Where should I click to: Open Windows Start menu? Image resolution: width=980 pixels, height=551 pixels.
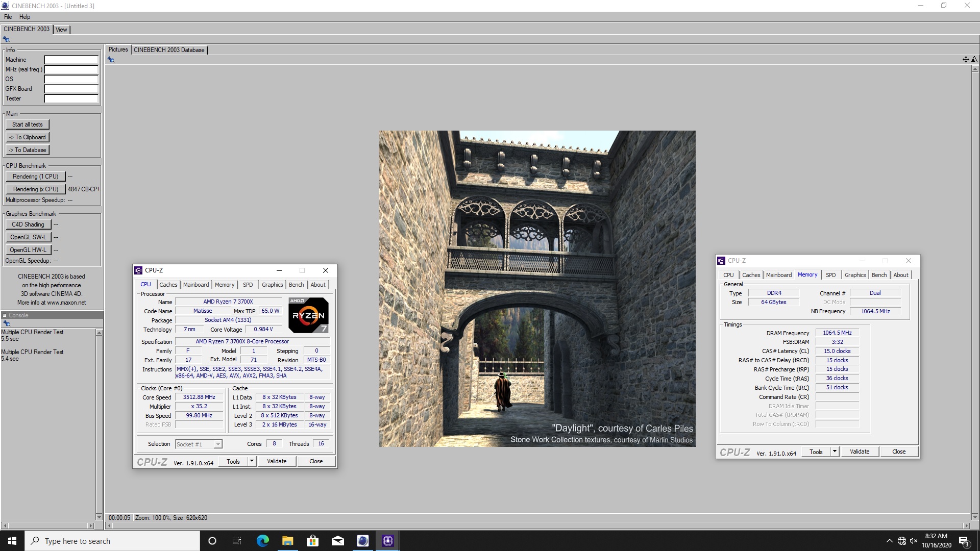click(x=12, y=541)
